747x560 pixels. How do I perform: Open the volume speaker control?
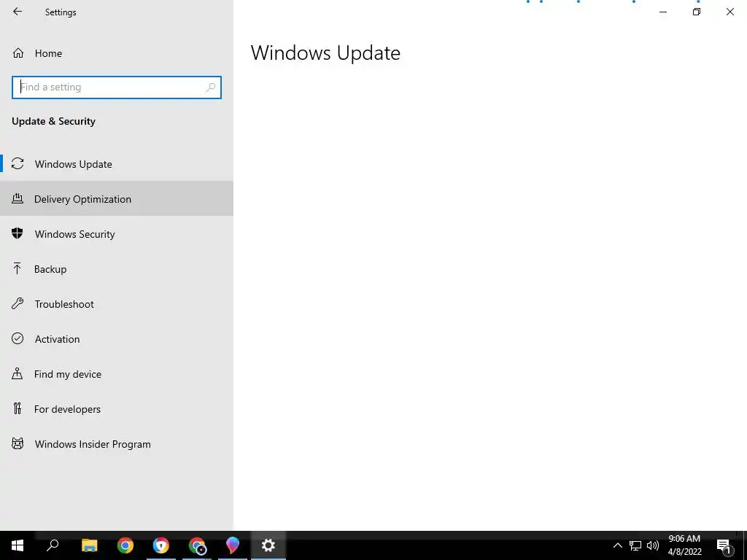(x=653, y=545)
